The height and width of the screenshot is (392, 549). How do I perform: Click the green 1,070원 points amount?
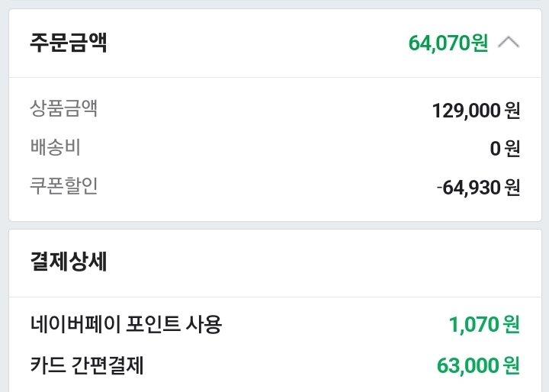pyautogui.click(x=484, y=325)
